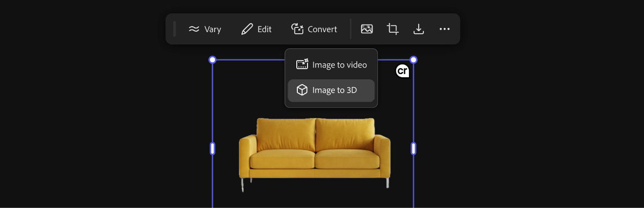The image size is (644, 208).
Task: Open the Vary option in toolbar
Action: 204,29
